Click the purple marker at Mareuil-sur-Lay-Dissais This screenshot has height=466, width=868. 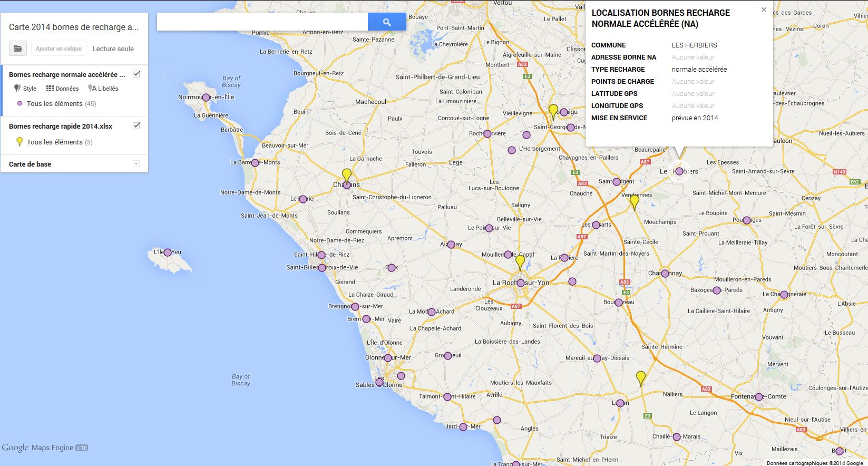[597, 358]
